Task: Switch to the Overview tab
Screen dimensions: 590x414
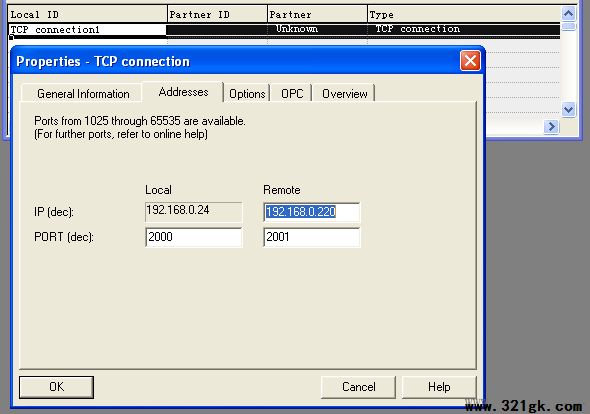Action: coord(344,93)
